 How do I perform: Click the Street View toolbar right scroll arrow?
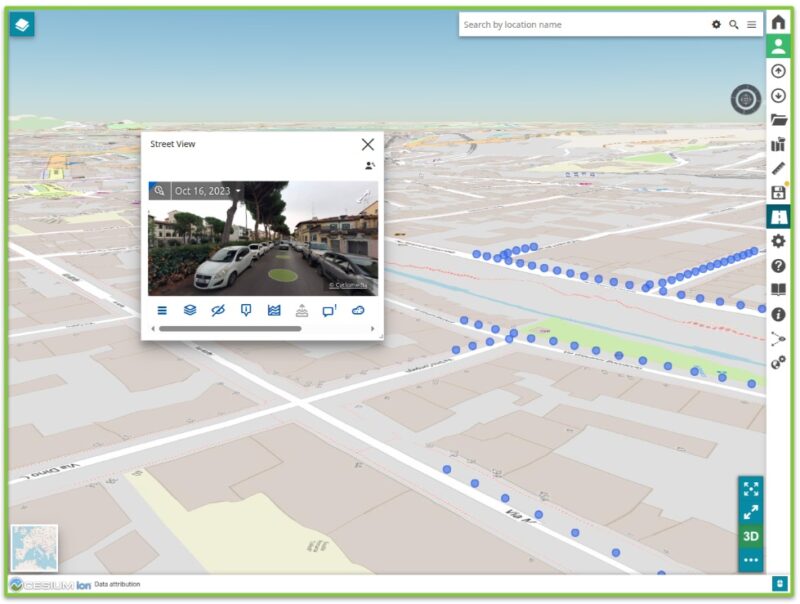tap(372, 329)
